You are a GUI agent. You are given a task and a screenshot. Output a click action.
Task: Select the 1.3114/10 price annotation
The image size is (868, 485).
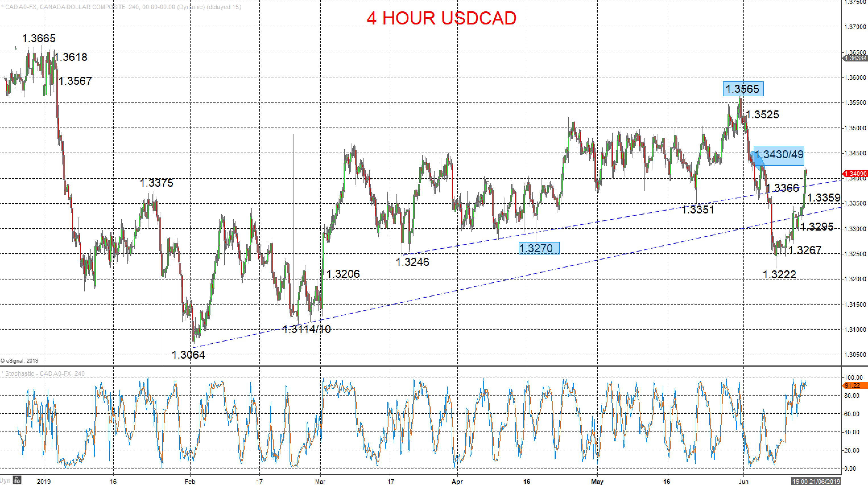pyautogui.click(x=307, y=329)
